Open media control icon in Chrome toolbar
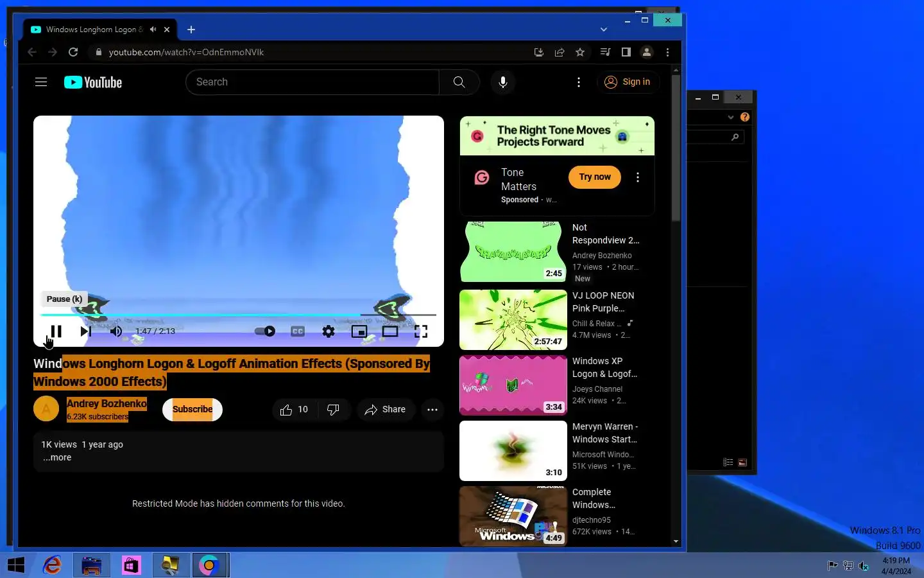Screen dimensions: 924x578 605,52
